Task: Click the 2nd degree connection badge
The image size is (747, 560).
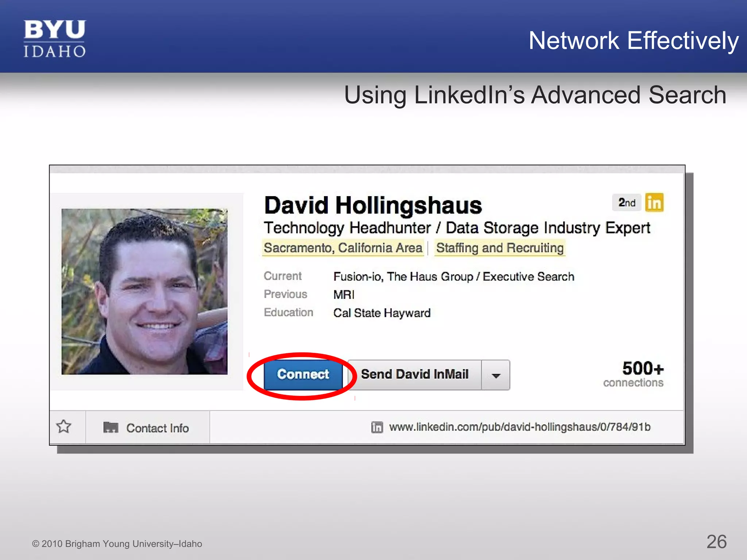Action: point(627,203)
